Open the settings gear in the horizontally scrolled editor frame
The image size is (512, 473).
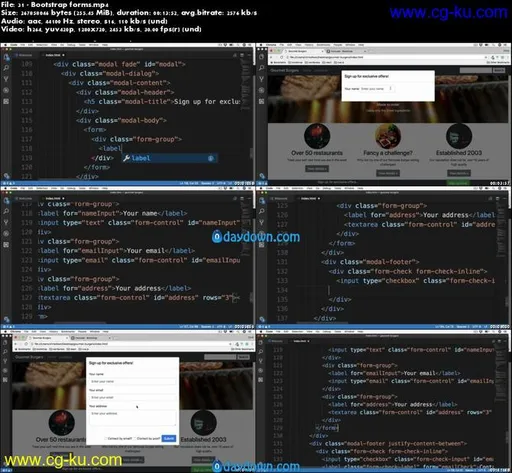[6, 319]
